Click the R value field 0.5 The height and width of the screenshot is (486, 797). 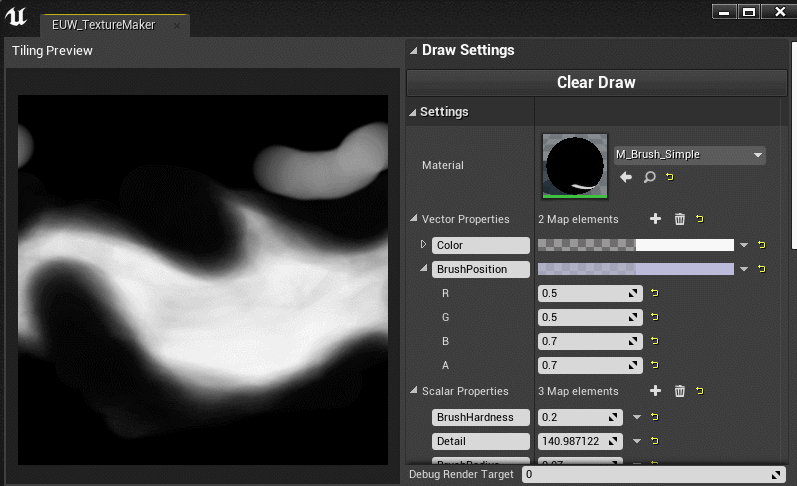tap(590, 293)
